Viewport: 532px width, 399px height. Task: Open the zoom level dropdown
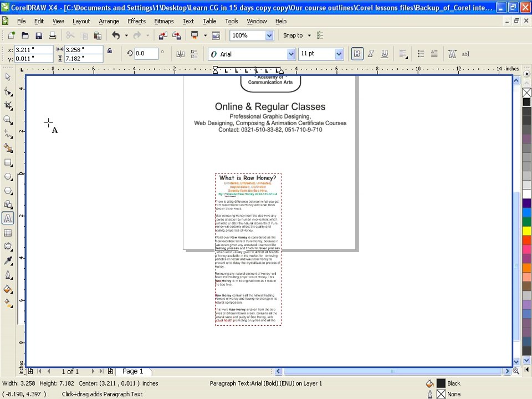pos(269,35)
